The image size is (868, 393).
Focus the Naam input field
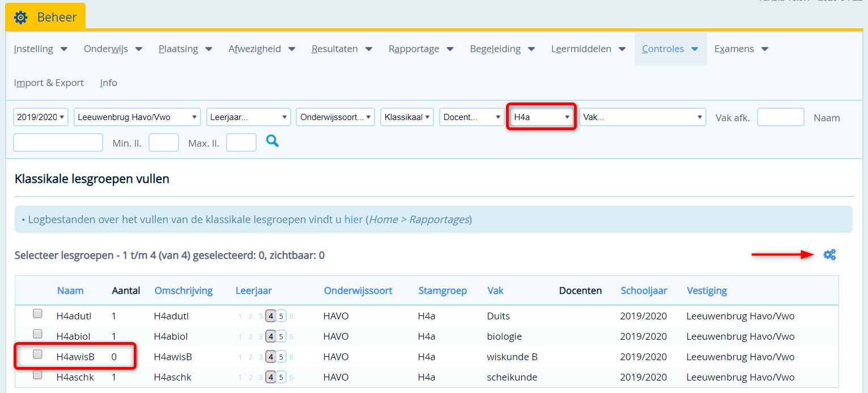pos(58,142)
